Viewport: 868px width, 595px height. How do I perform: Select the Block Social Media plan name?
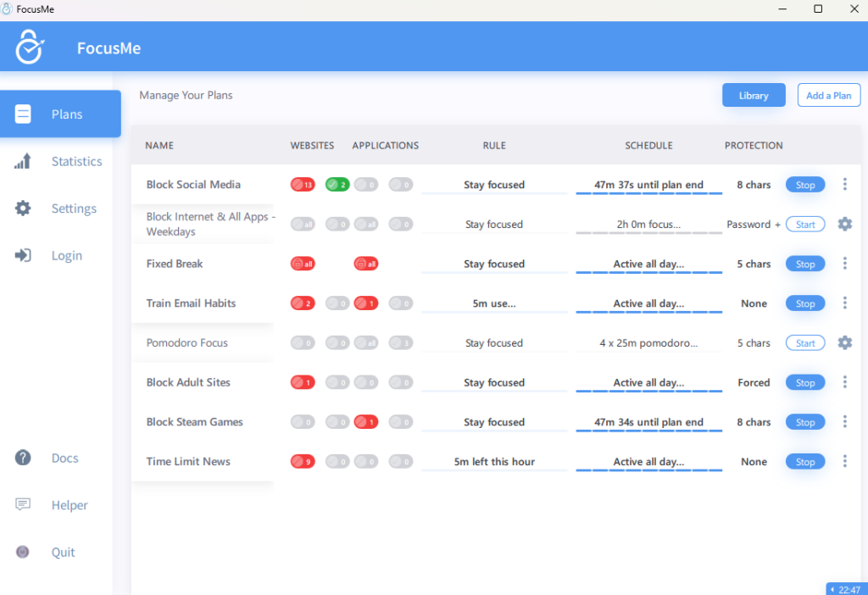click(193, 184)
